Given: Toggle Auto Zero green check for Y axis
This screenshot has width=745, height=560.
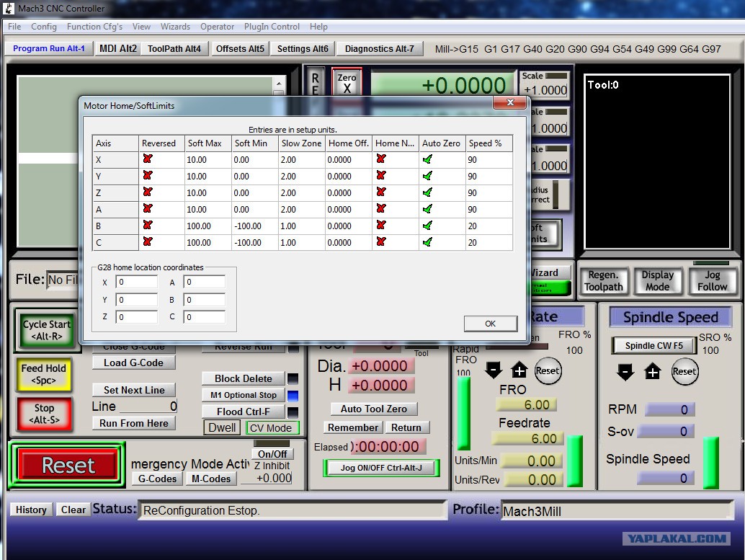Looking at the screenshot, I should pyautogui.click(x=427, y=176).
